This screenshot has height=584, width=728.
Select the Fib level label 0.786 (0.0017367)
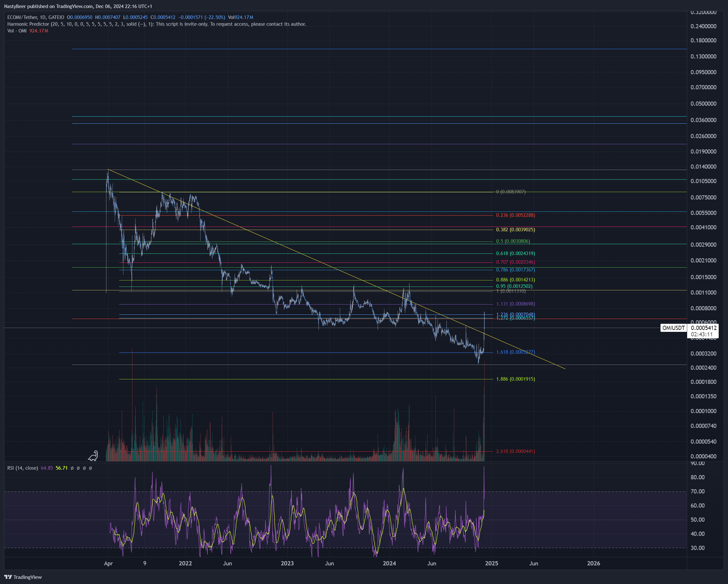point(515,270)
